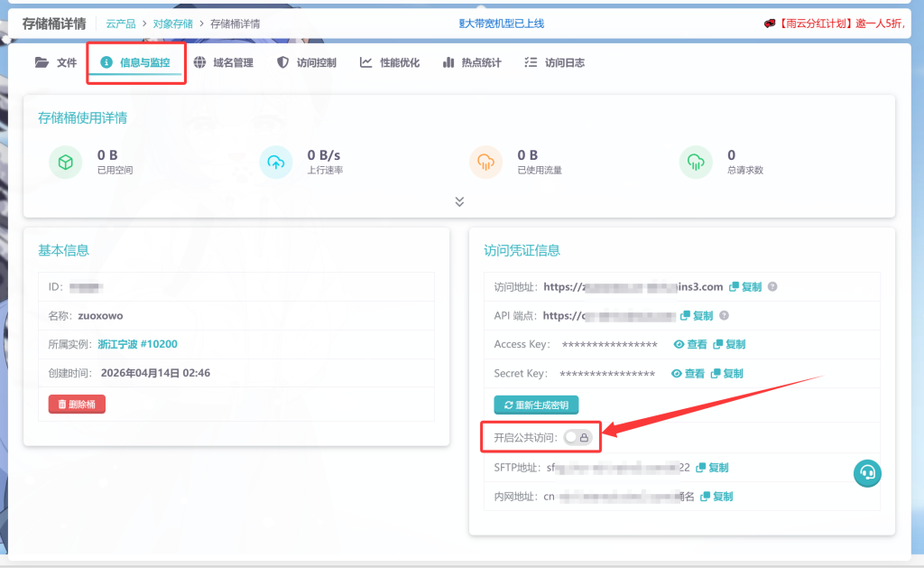Copy the 访问地址 access URL

coord(745,287)
